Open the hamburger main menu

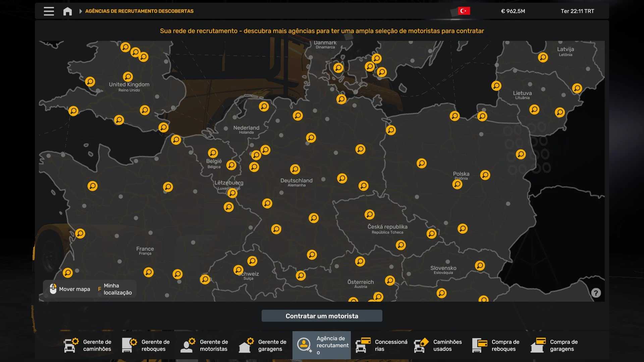pos(49,11)
